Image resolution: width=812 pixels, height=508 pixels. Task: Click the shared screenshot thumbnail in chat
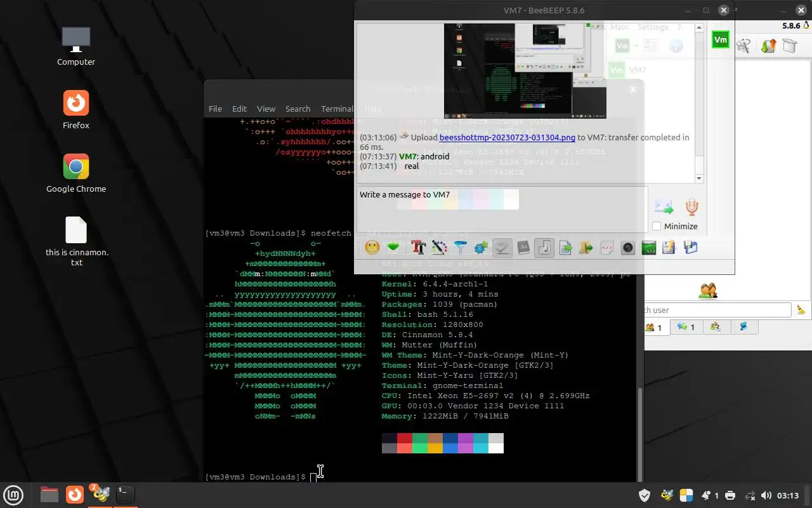525,71
